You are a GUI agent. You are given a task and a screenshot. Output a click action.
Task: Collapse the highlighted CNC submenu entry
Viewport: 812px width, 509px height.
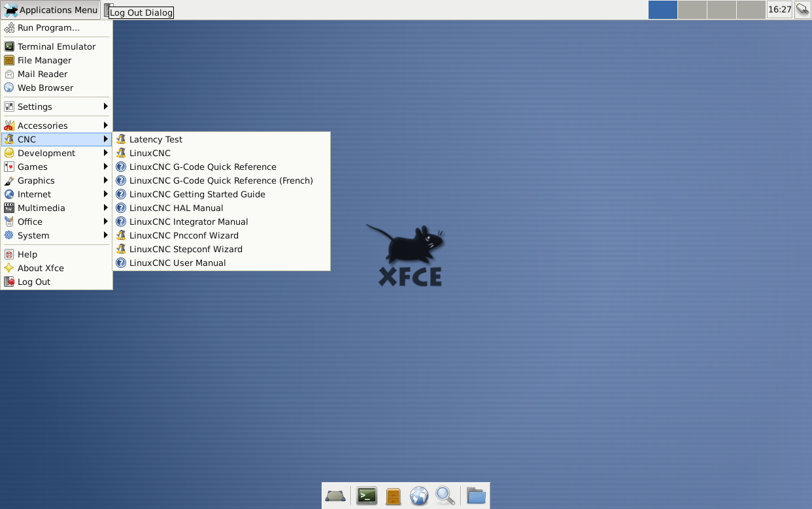57,139
